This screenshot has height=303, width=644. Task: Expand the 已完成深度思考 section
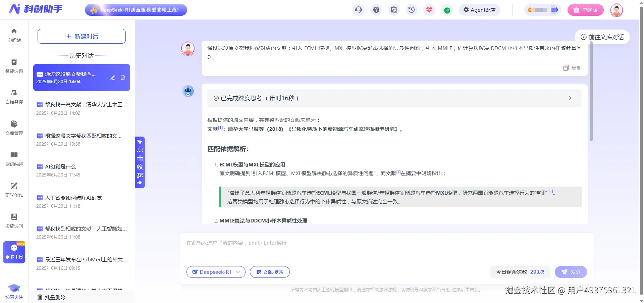pyautogui.click(x=394, y=98)
